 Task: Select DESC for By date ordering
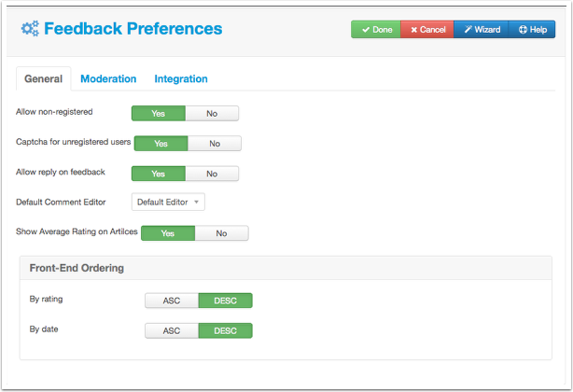[x=226, y=331]
